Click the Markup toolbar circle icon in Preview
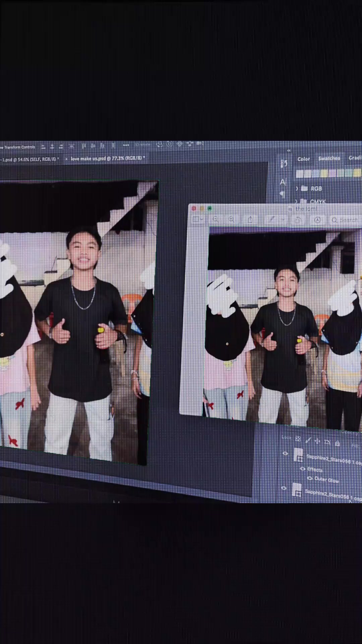 point(317,220)
